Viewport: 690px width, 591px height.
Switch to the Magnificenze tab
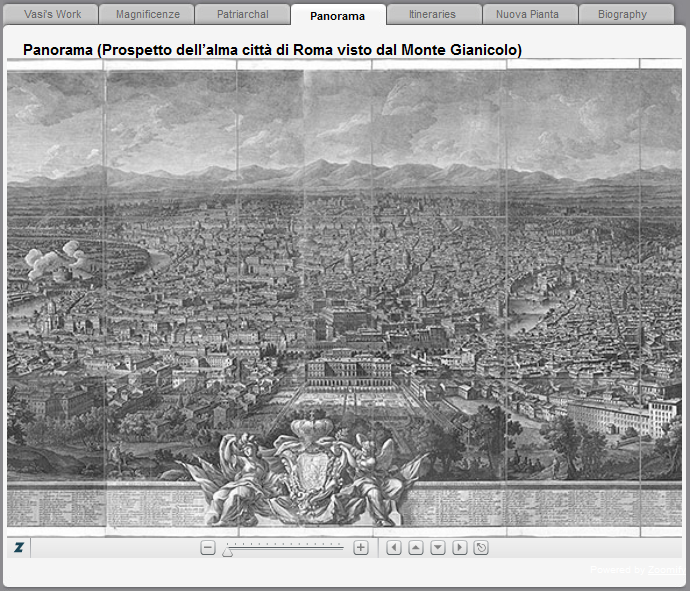pos(147,14)
